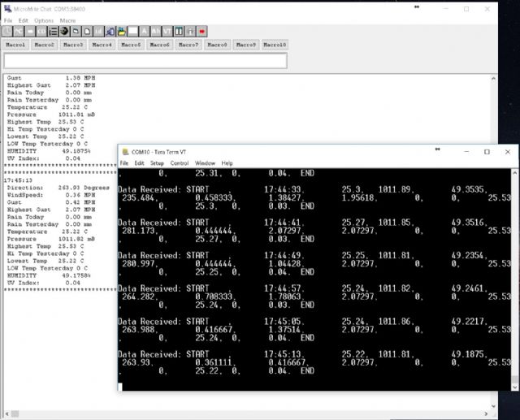Image resolution: width=520 pixels, height=420 pixels.
Task: Maximize the Tera Term window
Action: click(486, 151)
